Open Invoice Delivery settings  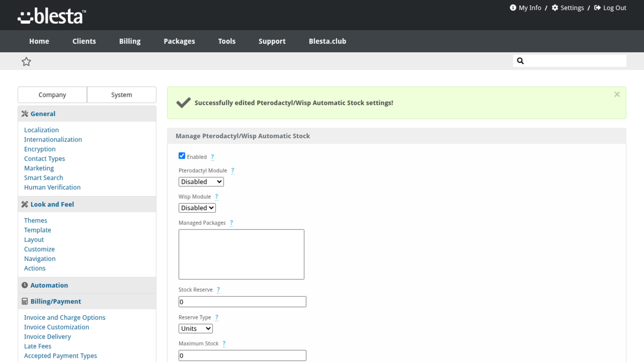pos(48,337)
